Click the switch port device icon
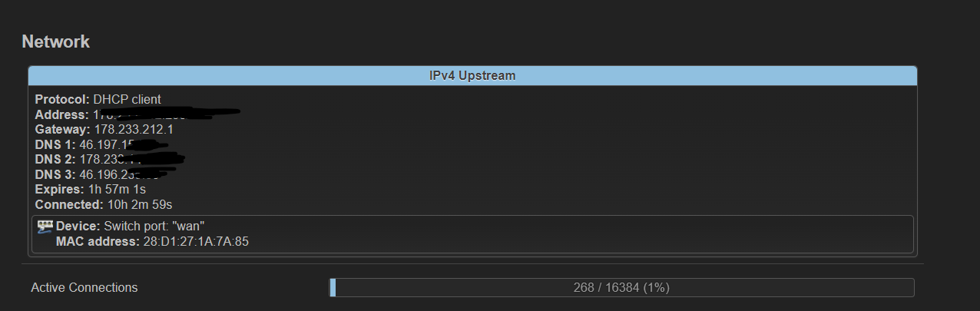Image resolution: width=980 pixels, height=311 pixels. click(45, 227)
